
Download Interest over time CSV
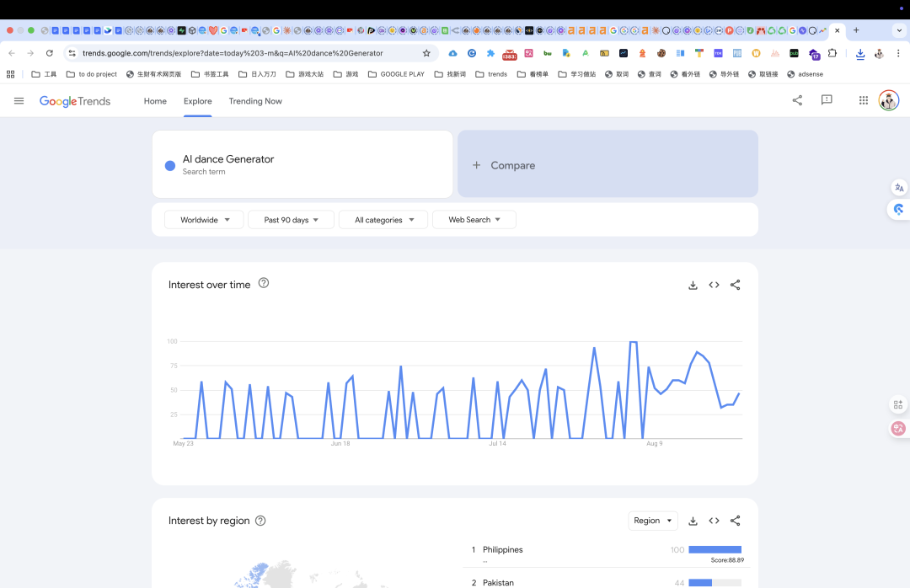click(x=693, y=285)
